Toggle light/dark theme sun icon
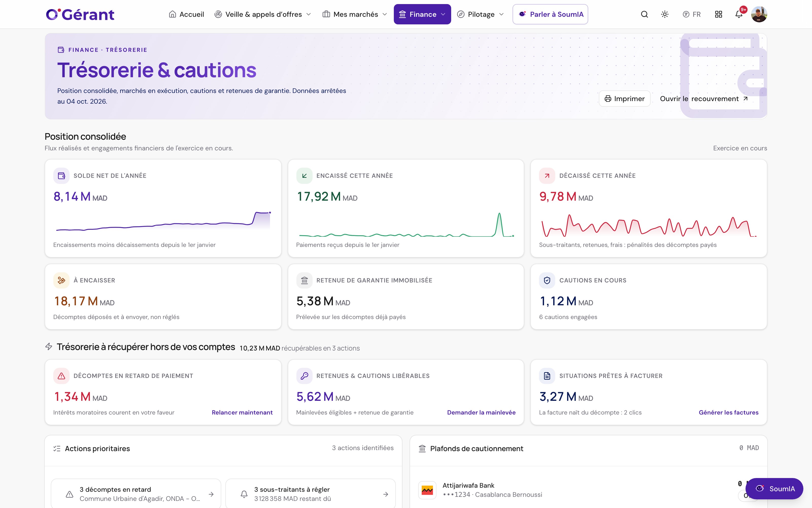 click(665, 14)
